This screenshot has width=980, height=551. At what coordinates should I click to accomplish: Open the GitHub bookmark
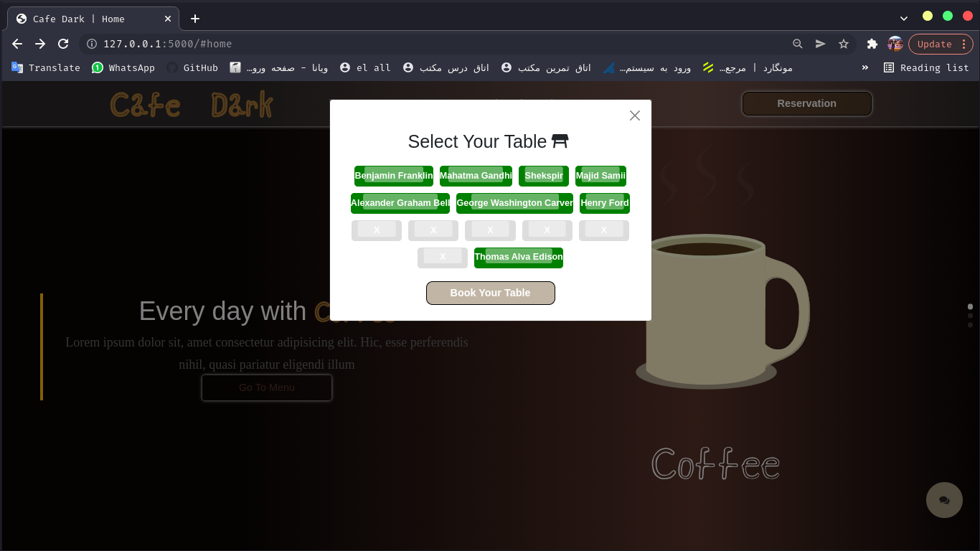point(192,67)
